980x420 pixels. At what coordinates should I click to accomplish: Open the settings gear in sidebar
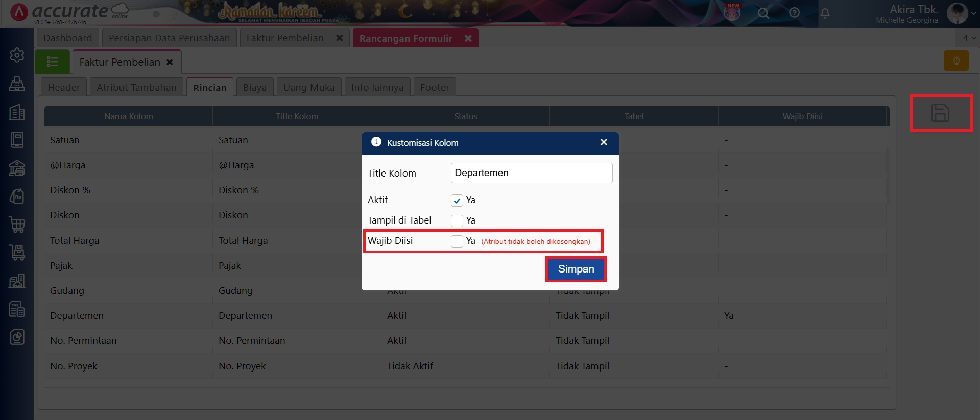point(17,55)
